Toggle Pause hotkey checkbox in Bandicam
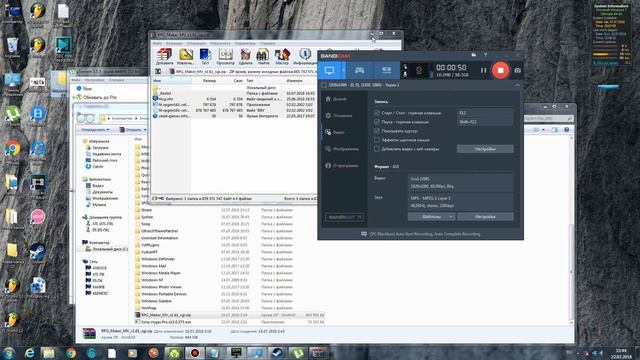The image size is (640, 360). (377, 122)
